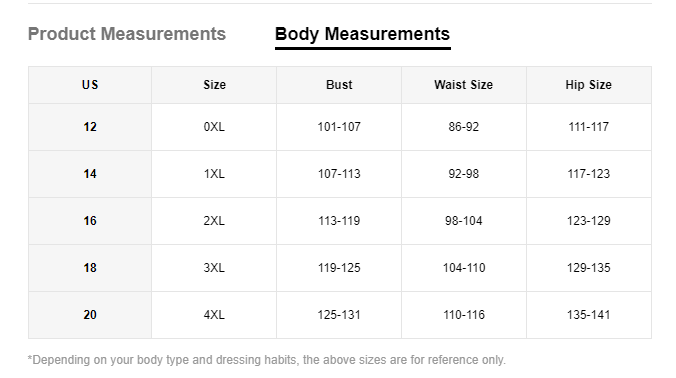Select the Body Measurements tab

(x=363, y=34)
